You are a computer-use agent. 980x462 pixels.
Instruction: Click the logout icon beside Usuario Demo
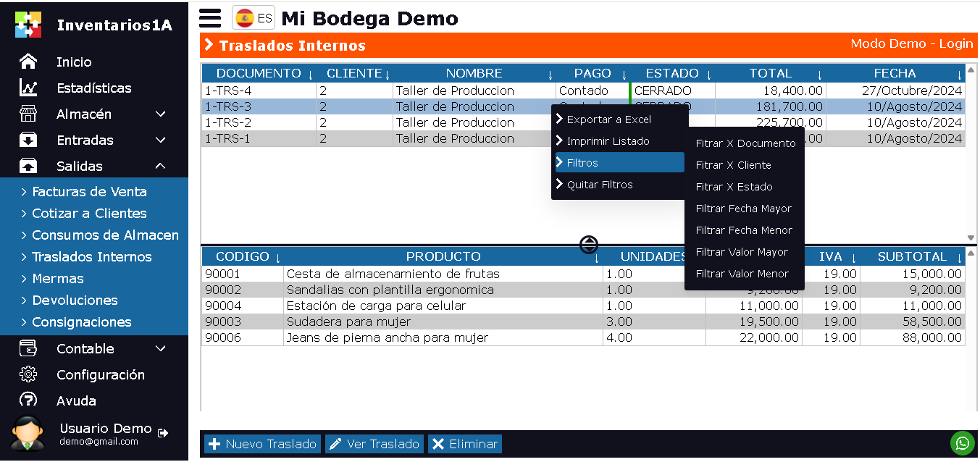(163, 433)
